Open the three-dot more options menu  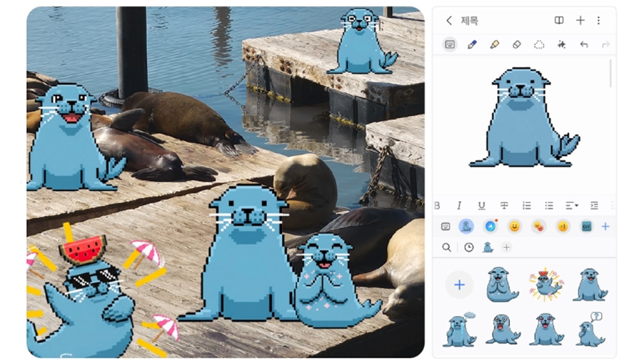click(x=598, y=20)
